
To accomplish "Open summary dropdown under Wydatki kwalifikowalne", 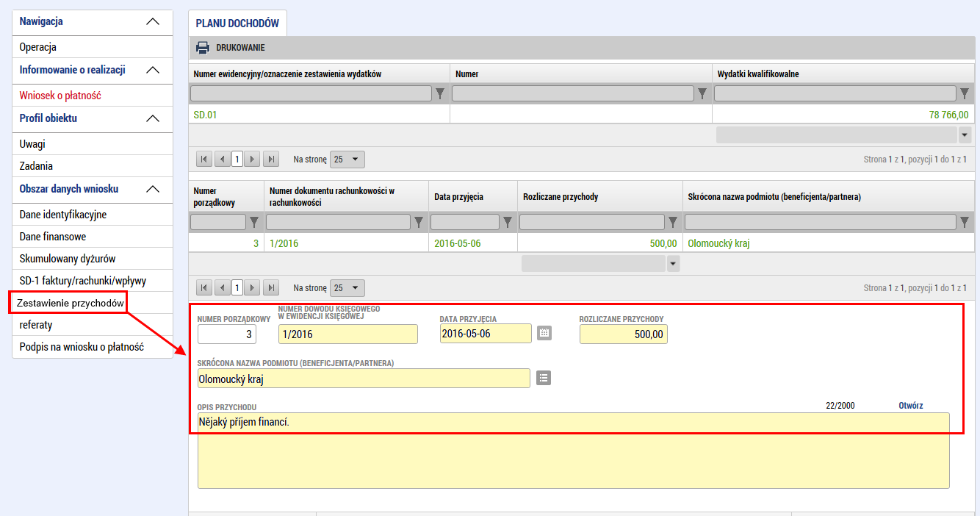I will pos(965,135).
